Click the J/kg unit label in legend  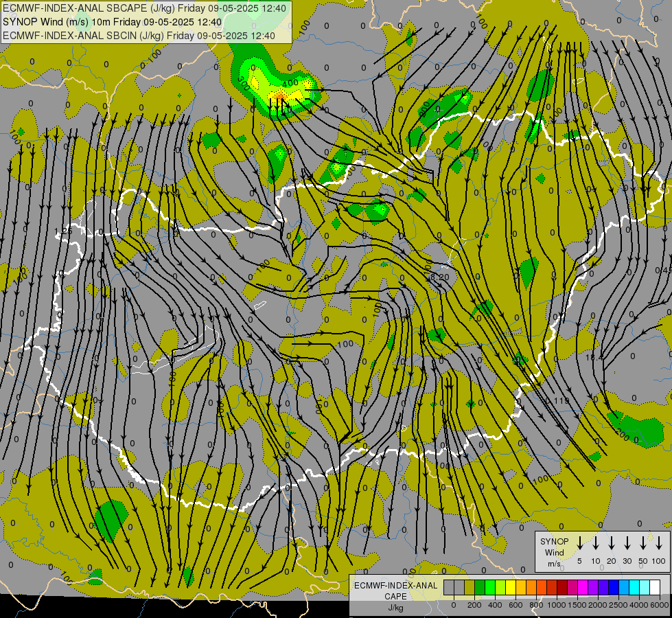(x=395, y=608)
